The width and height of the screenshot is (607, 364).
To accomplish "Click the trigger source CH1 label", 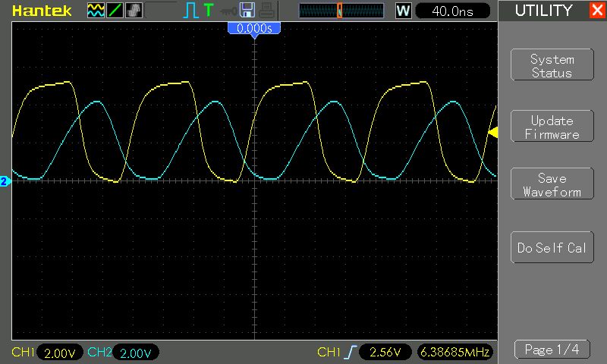I will coord(329,352).
